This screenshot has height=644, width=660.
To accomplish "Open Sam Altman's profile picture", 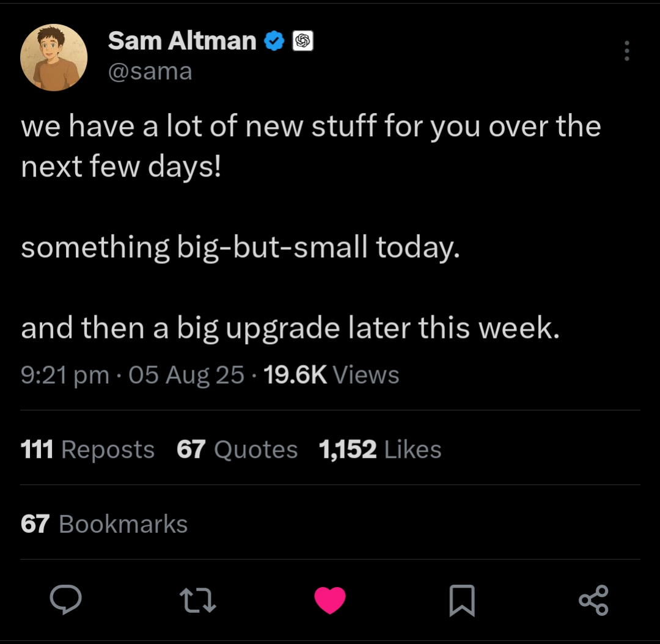I will [x=54, y=57].
